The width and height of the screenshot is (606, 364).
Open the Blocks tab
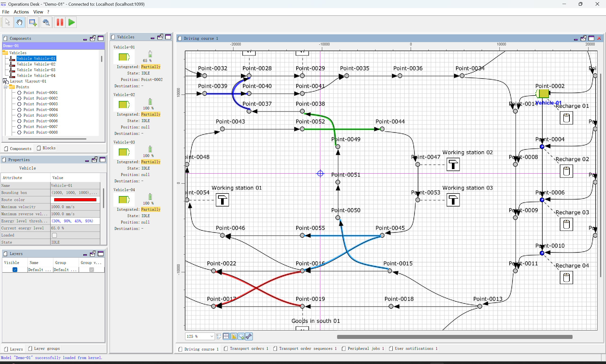click(46, 148)
